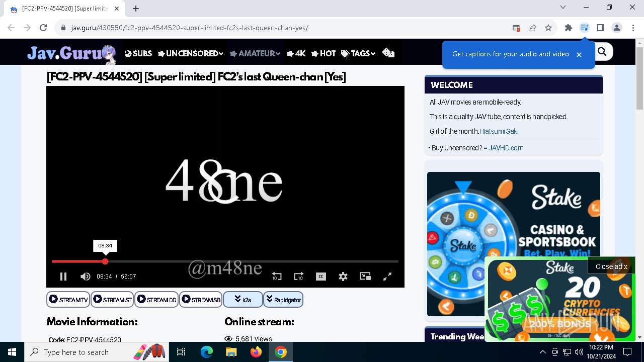644x362 pixels.
Task: Reload the current page
Action: tap(43, 28)
